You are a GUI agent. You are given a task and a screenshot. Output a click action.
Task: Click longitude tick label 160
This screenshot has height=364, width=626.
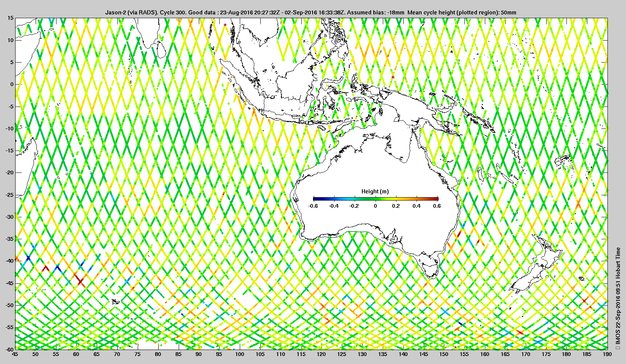coord(484,354)
